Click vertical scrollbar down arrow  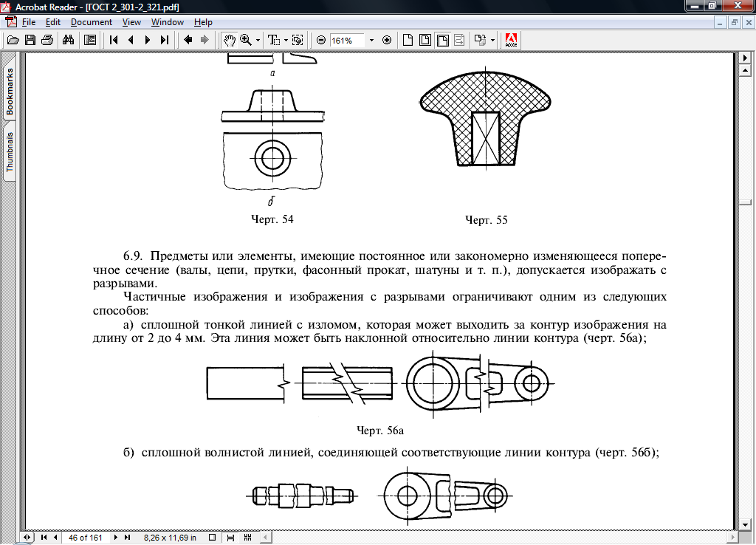pyautogui.click(x=746, y=525)
